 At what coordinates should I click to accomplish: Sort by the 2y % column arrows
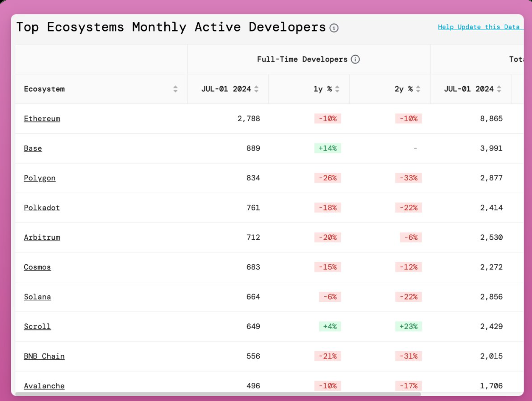coord(418,89)
